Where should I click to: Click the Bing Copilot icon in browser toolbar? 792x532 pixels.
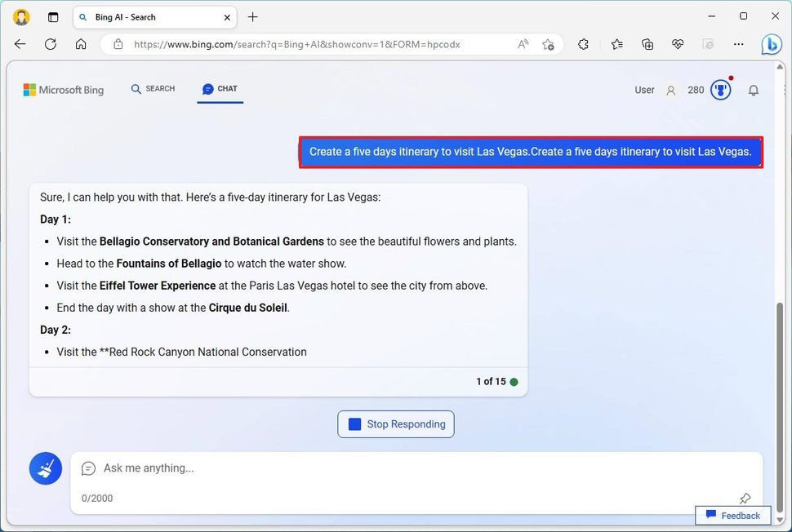[x=771, y=44]
